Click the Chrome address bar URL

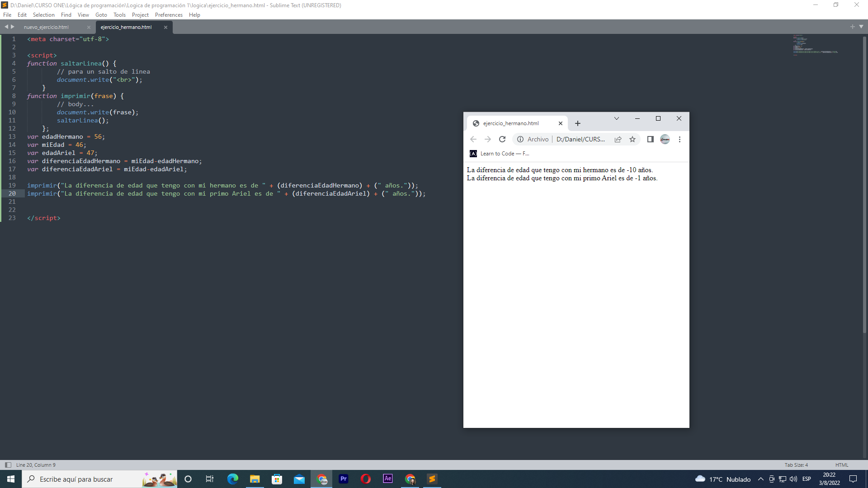point(580,139)
